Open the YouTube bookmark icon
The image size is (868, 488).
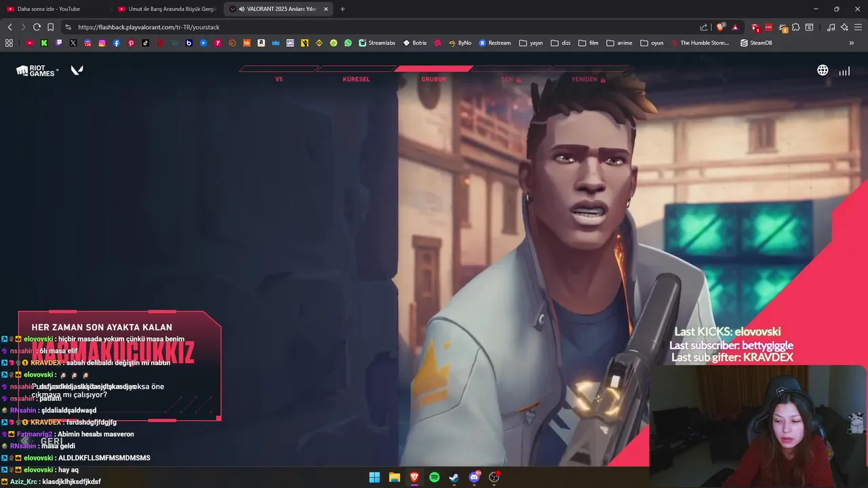(x=30, y=43)
